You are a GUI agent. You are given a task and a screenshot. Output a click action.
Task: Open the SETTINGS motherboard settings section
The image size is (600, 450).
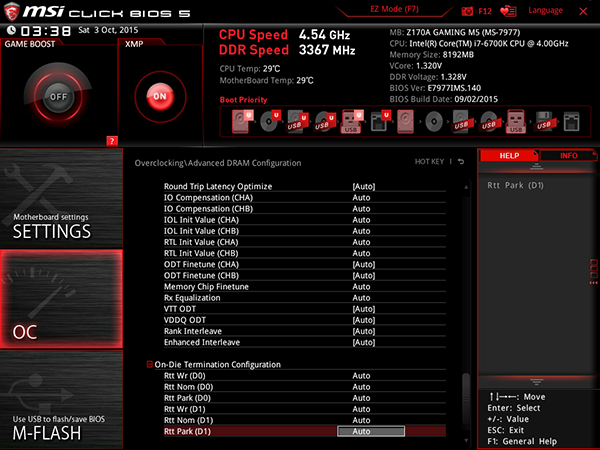(x=61, y=198)
